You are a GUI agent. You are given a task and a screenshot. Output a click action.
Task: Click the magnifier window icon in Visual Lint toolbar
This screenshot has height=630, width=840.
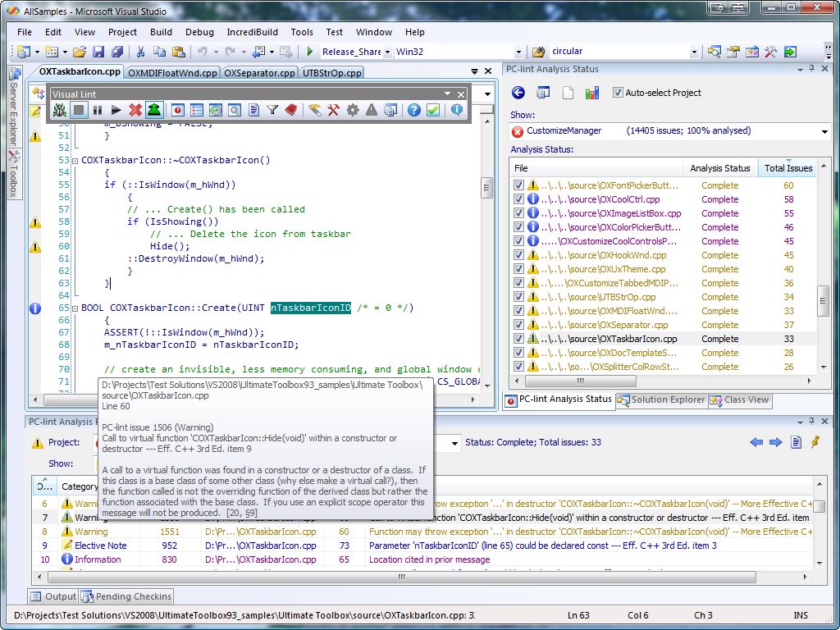click(235, 111)
